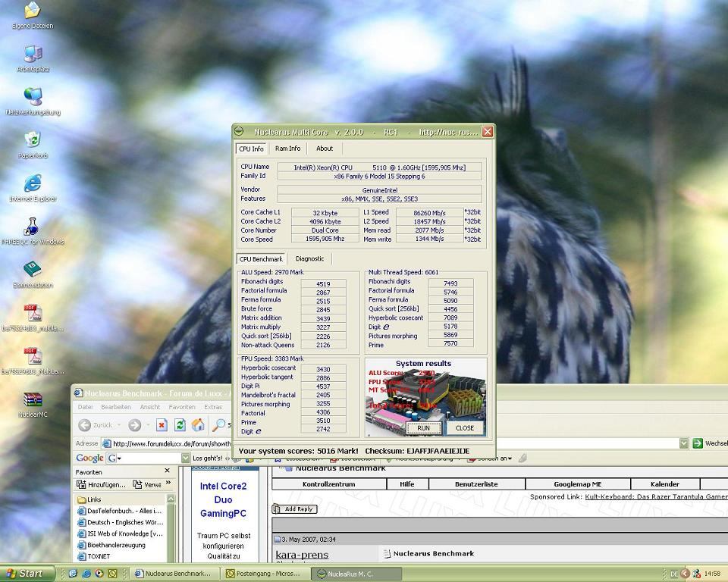
Task: Open the Forward button history dropdown arrow
Action: point(148,424)
